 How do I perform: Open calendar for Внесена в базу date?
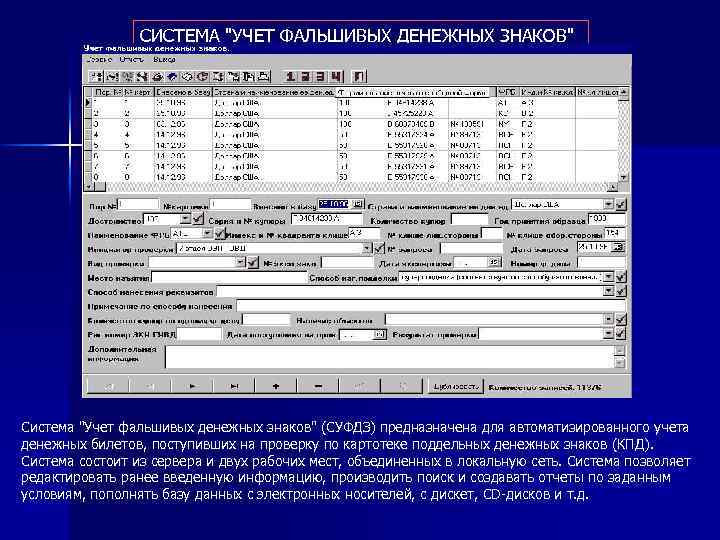(359, 204)
